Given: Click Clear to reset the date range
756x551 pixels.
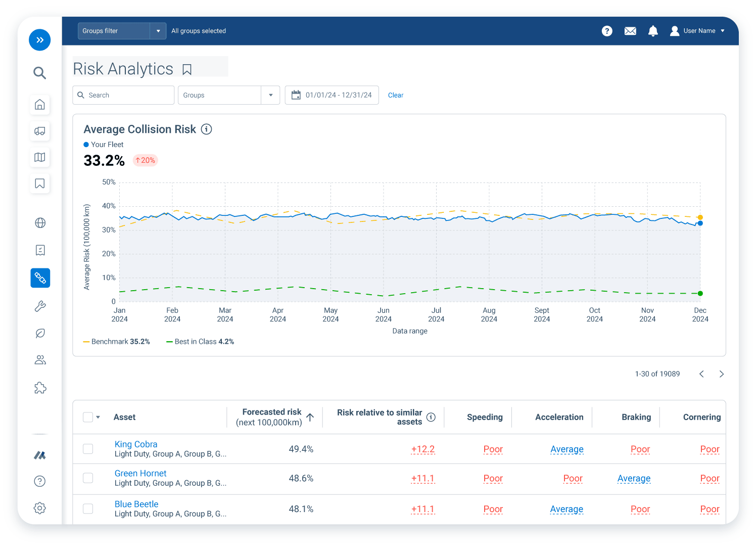Looking at the screenshot, I should (396, 95).
